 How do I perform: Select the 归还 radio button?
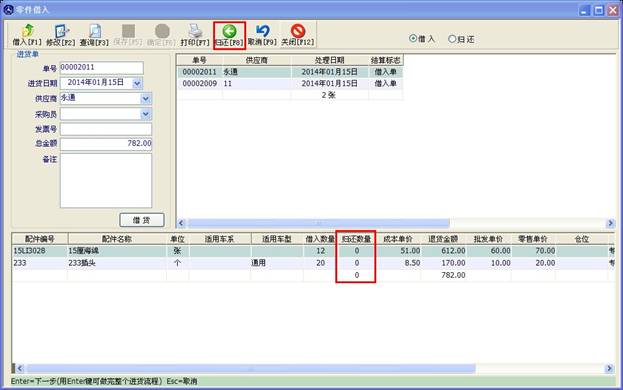coord(452,39)
